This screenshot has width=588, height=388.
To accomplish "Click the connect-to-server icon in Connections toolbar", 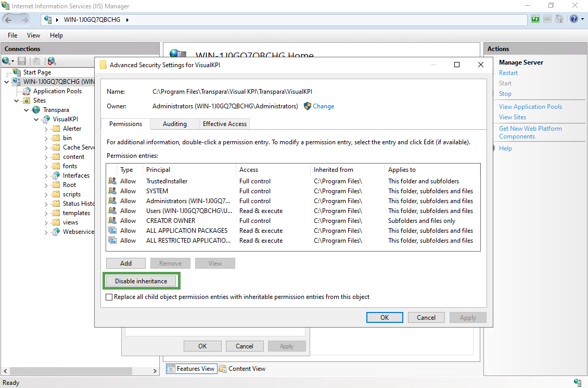I will click(x=7, y=61).
